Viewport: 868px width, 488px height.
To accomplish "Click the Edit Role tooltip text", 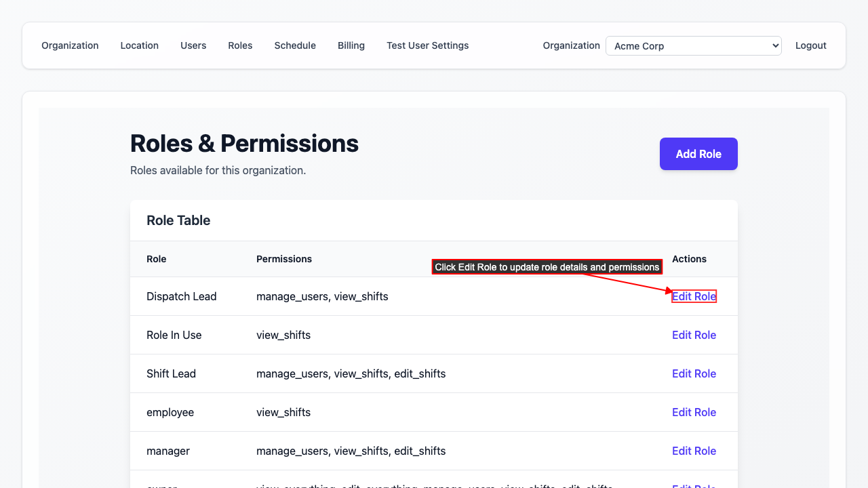I will point(547,267).
